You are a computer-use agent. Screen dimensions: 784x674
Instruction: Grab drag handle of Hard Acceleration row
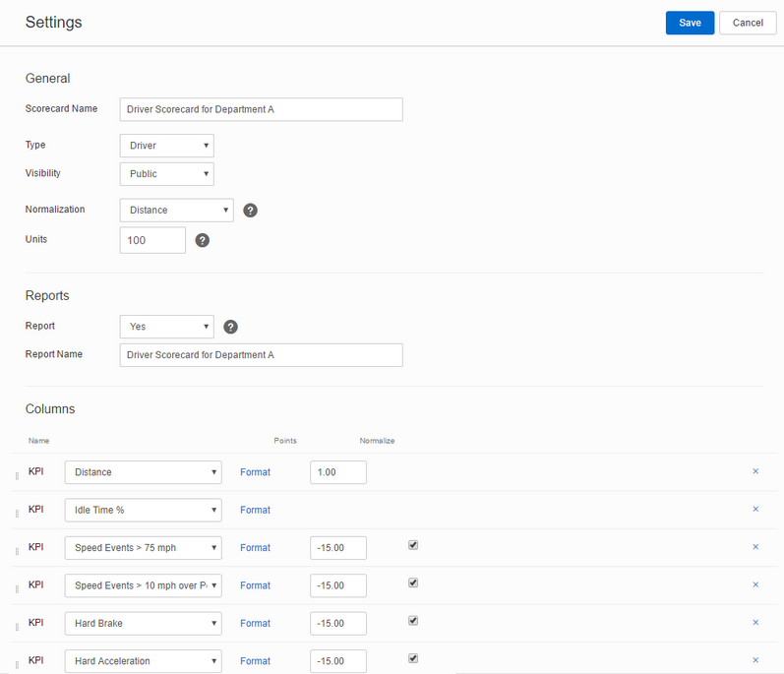[17, 664]
